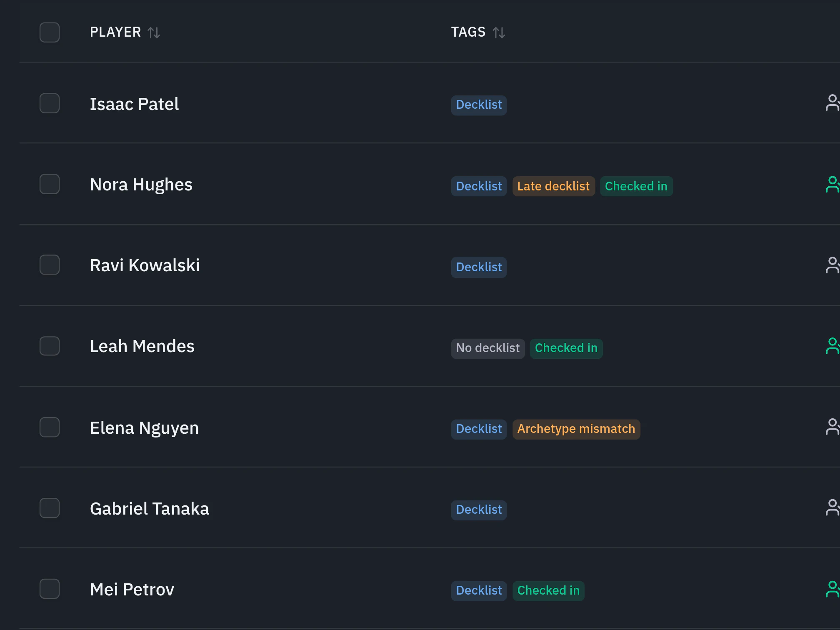Click the Archetype mismatch tag

pos(576,429)
